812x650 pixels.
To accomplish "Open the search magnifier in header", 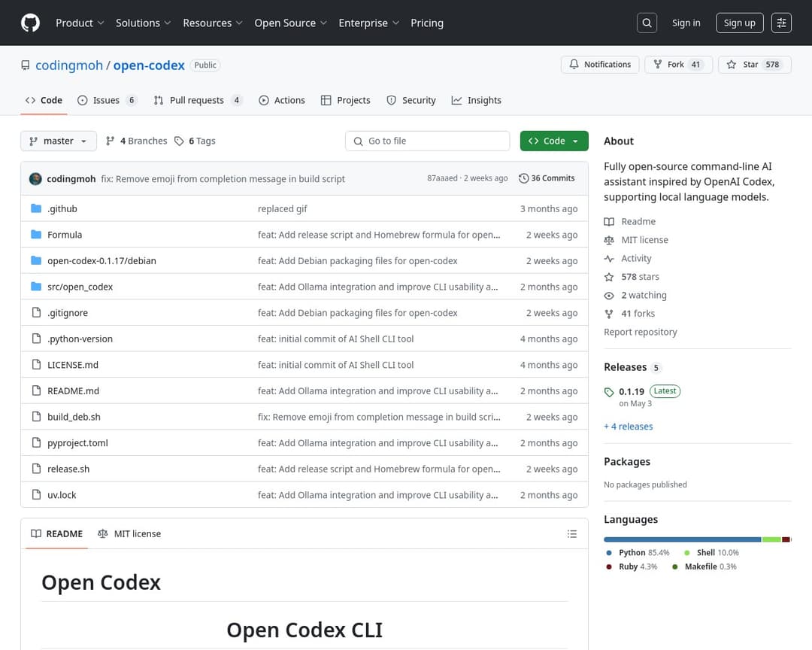I will click(x=647, y=23).
